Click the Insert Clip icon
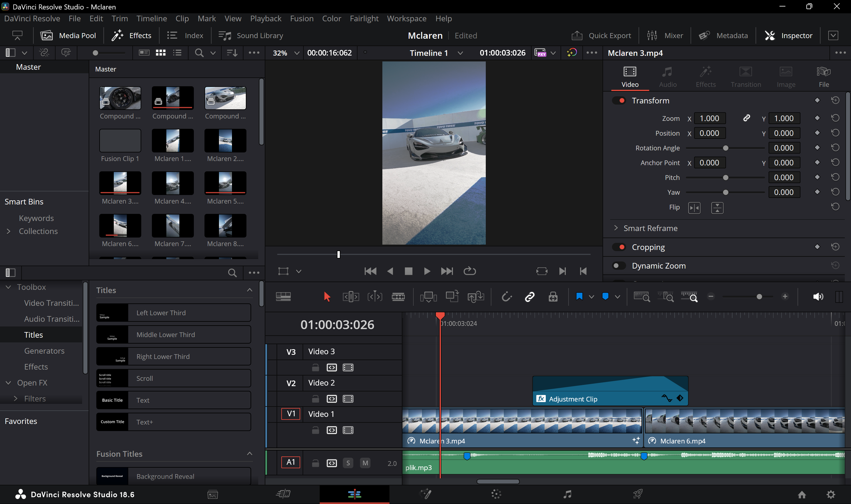Image resolution: width=851 pixels, height=504 pixels. click(x=428, y=297)
